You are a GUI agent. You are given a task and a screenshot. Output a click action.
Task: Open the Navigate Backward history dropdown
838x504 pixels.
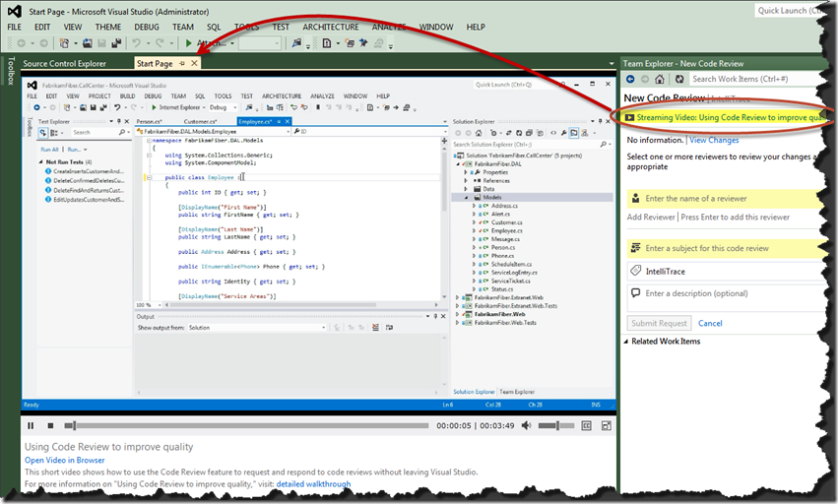click(32, 44)
